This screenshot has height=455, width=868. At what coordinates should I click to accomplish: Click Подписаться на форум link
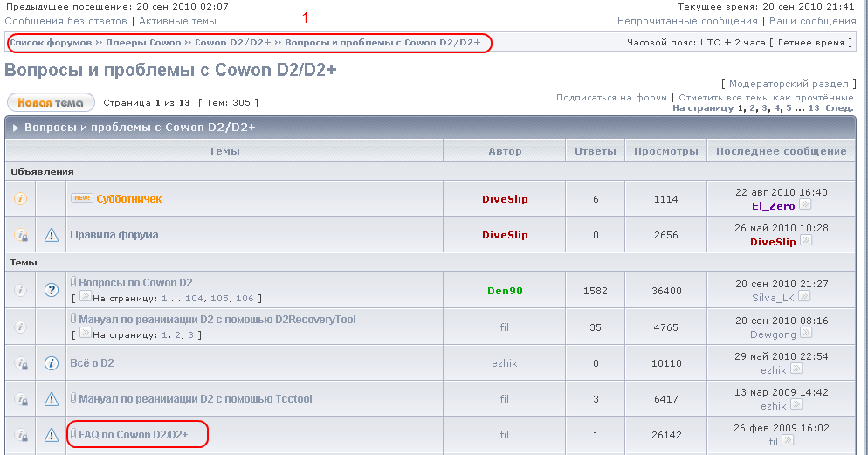point(611,98)
